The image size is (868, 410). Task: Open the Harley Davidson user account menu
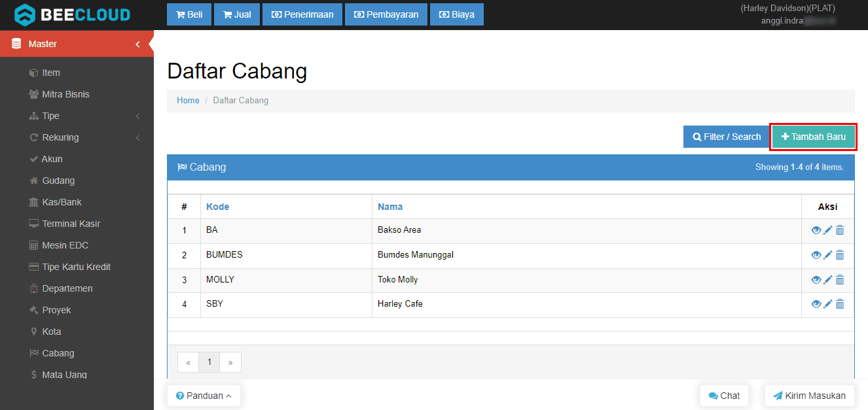coord(787,14)
